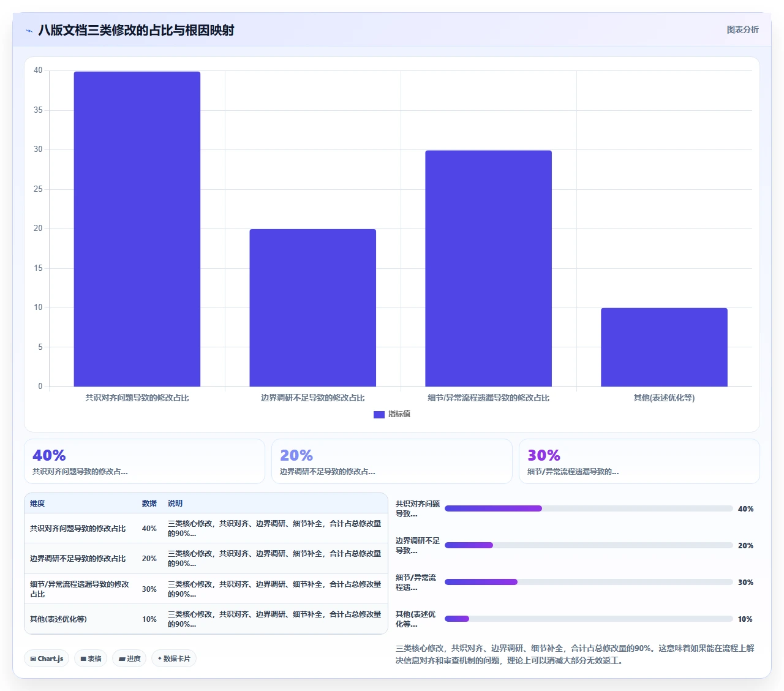784x691 pixels.
Task: Click the Chart.js tag chip
Action: 47,659
